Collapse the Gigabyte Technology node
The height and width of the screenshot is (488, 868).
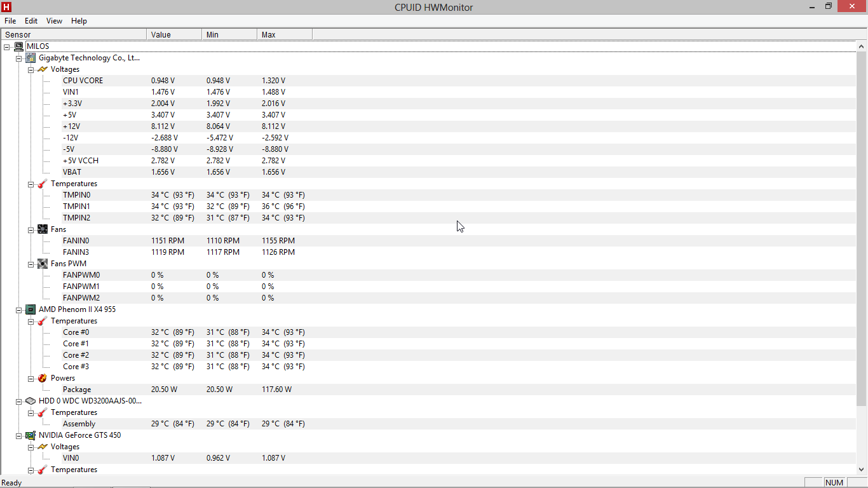[x=19, y=58]
